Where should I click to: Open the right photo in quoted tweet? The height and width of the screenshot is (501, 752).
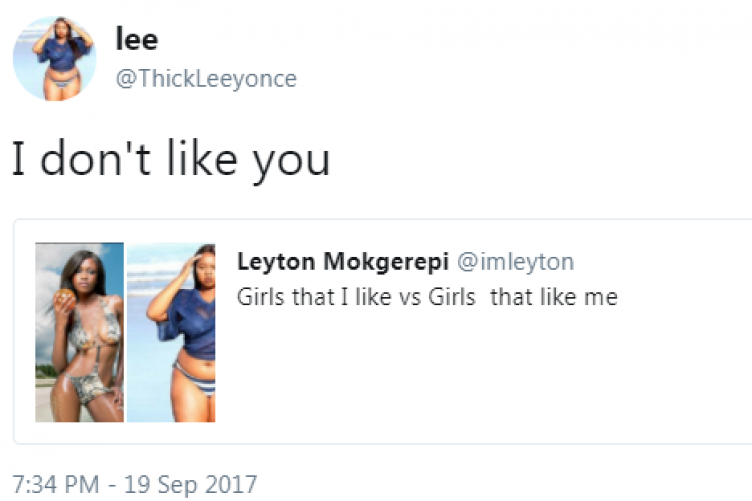(171, 332)
